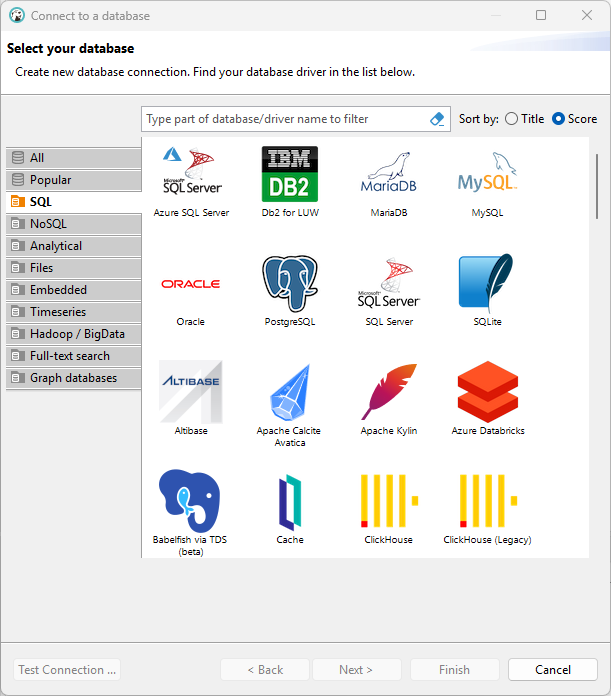The width and height of the screenshot is (611, 696).
Task: Click the Next > button
Action: pyautogui.click(x=357, y=669)
